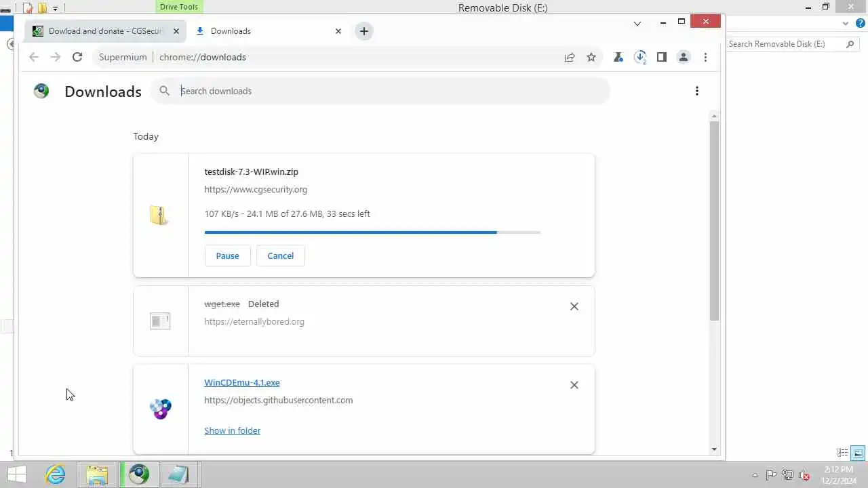This screenshot has width=868, height=488.
Task: Go back using the browser back arrow
Action: tap(34, 57)
